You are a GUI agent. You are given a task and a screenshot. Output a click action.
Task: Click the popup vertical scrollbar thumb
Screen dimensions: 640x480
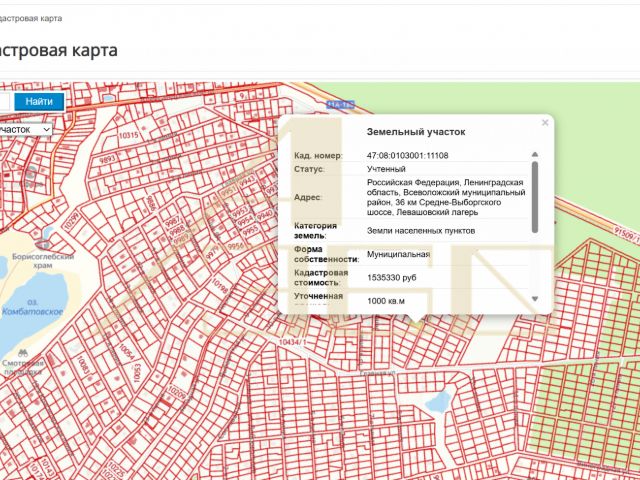[535, 198]
